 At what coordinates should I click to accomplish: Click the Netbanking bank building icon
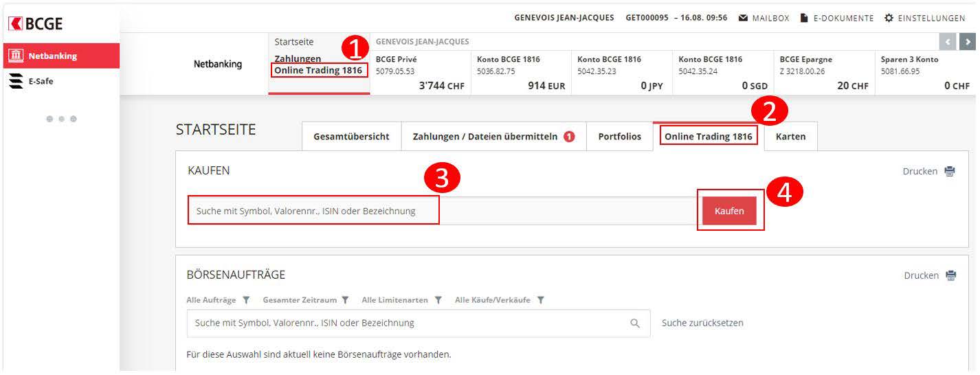pyautogui.click(x=16, y=56)
